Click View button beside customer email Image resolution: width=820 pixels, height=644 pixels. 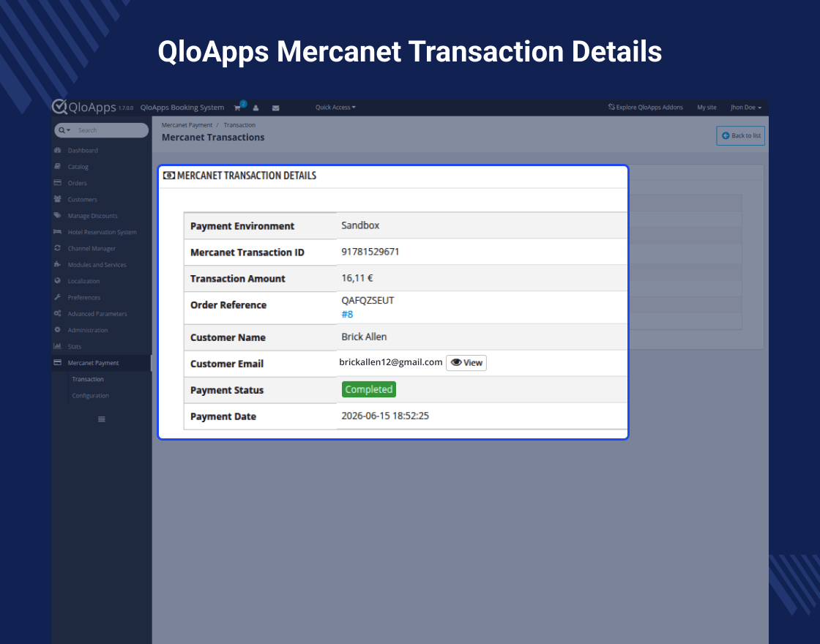click(x=466, y=363)
